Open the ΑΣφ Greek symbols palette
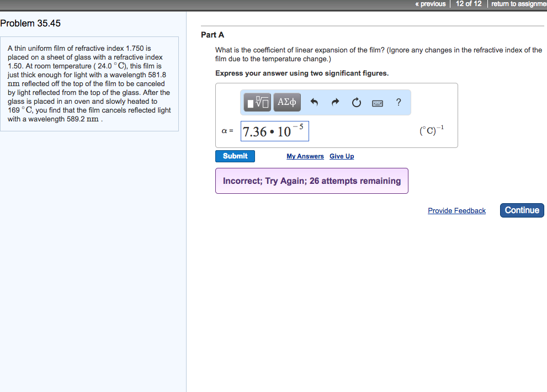The height and width of the screenshot is (392, 547). pyautogui.click(x=286, y=102)
